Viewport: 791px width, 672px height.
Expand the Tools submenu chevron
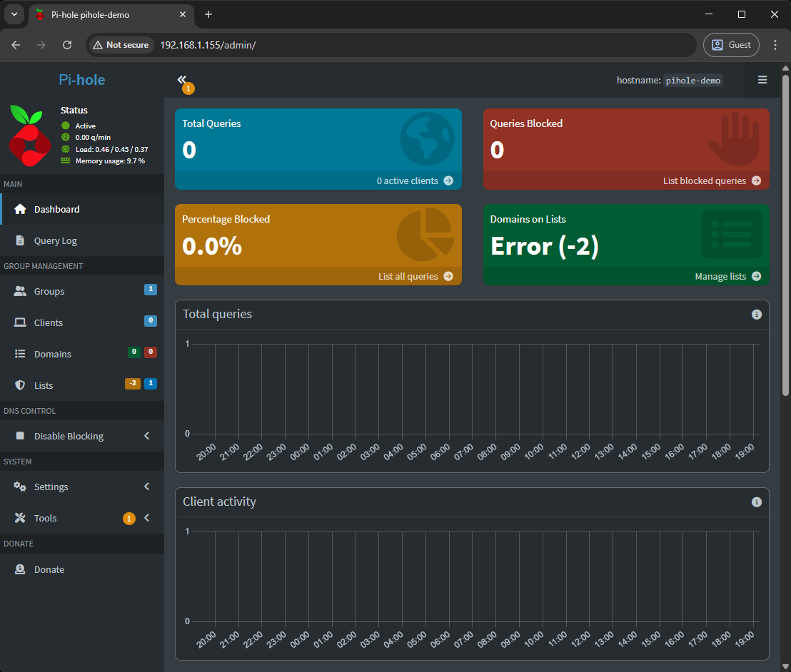pos(146,518)
